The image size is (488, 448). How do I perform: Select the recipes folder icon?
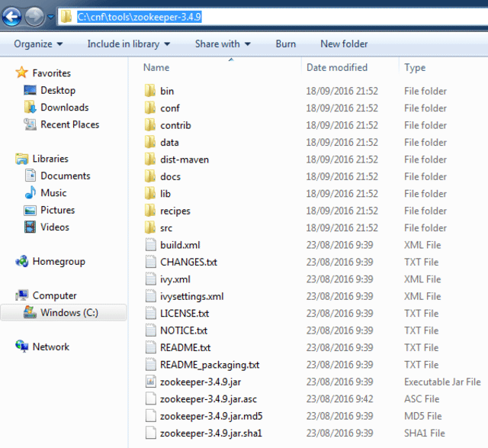(150, 211)
